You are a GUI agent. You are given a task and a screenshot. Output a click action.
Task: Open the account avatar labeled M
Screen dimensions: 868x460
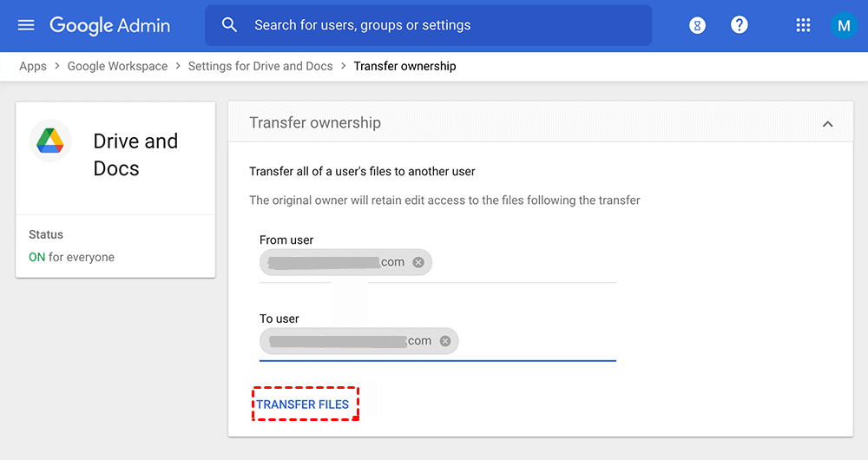(x=843, y=25)
